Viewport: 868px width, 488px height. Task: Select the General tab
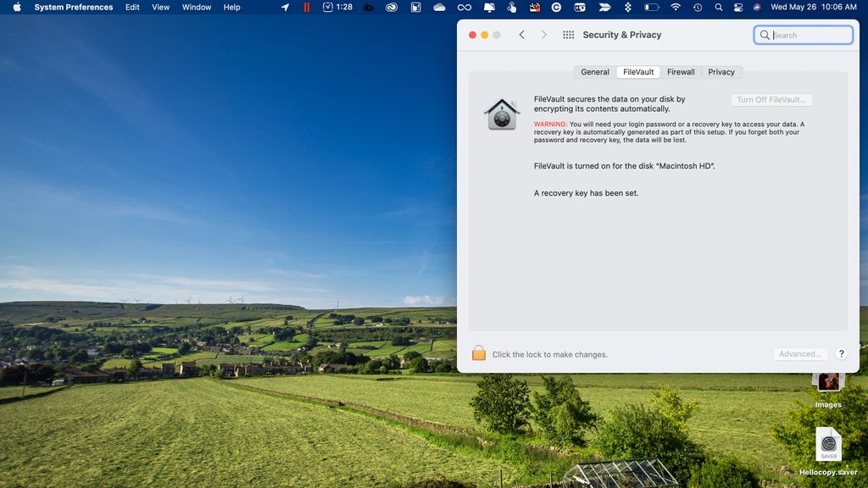click(594, 71)
